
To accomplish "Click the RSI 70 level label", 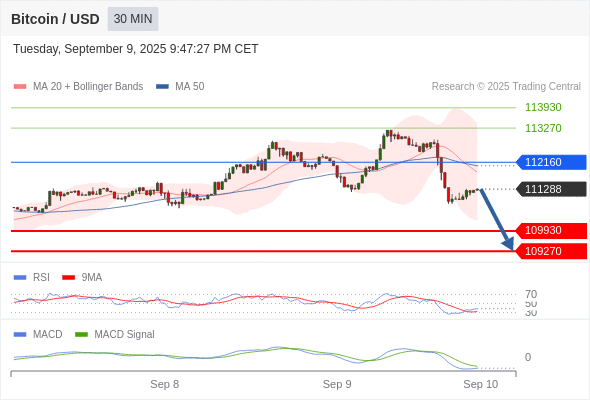I will point(531,294).
